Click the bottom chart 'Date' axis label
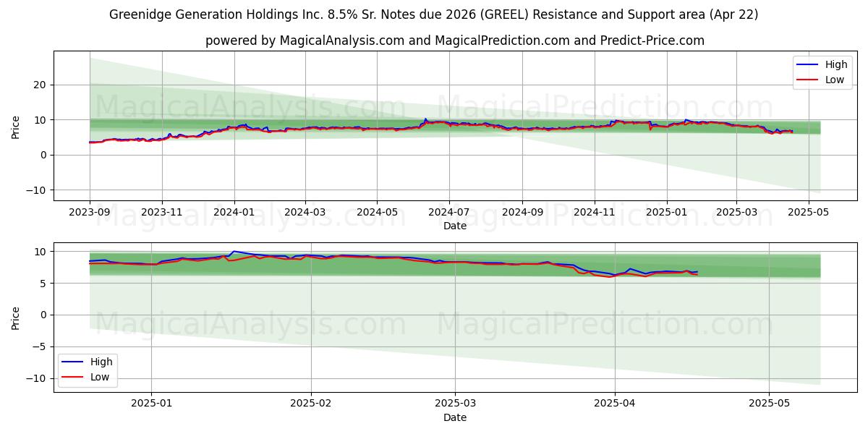Viewport: 868px width, 434px height. (x=455, y=417)
